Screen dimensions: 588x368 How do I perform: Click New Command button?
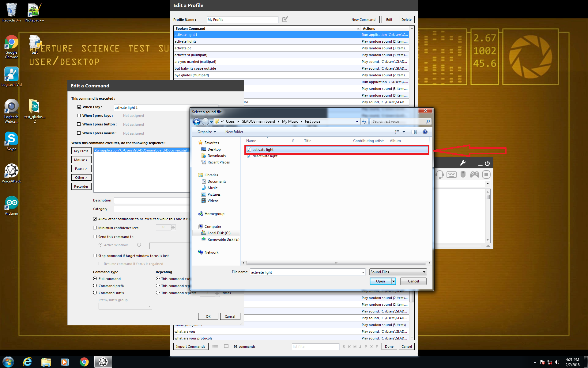(363, 20)
